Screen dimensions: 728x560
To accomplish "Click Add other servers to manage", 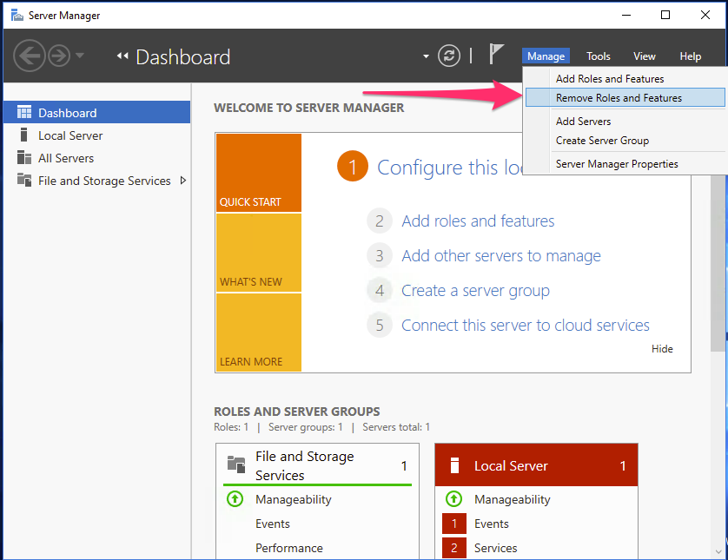I will (x=501, y=255).
